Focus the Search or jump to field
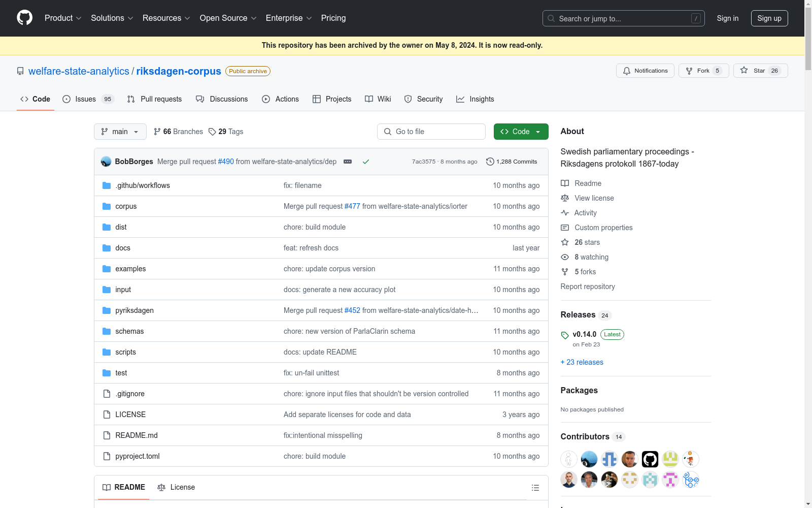The image size is (812, 508). tap(624, 18)
